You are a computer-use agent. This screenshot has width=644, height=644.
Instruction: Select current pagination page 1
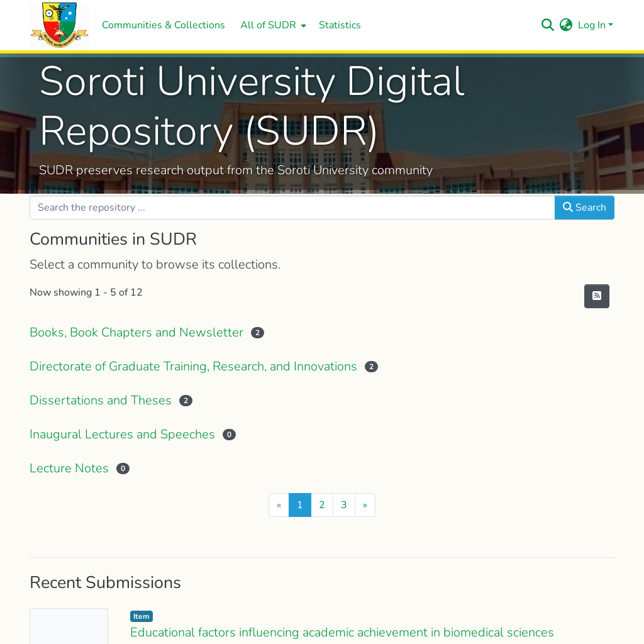[300, 505]
